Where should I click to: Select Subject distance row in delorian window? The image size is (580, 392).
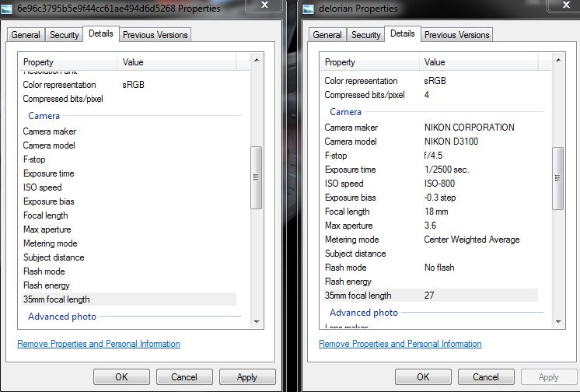431,254
